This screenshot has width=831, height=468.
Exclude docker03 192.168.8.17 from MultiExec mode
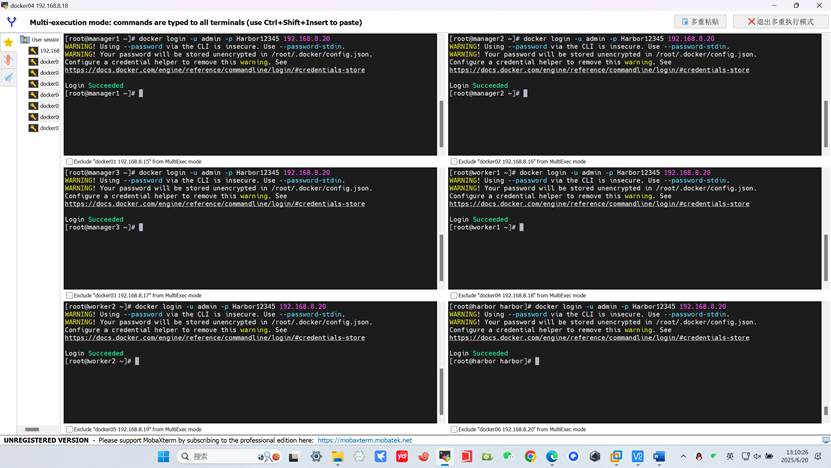pos(69,295)
